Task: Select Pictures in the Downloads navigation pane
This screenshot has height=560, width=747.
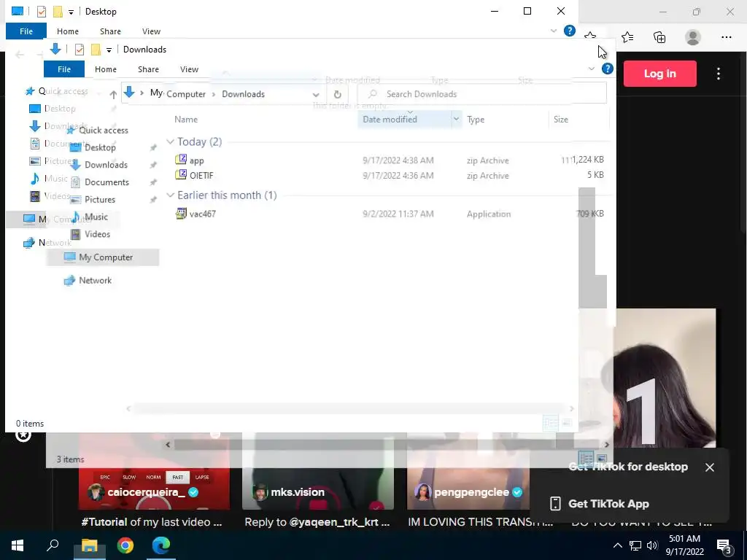Action: tap(99, 200)
